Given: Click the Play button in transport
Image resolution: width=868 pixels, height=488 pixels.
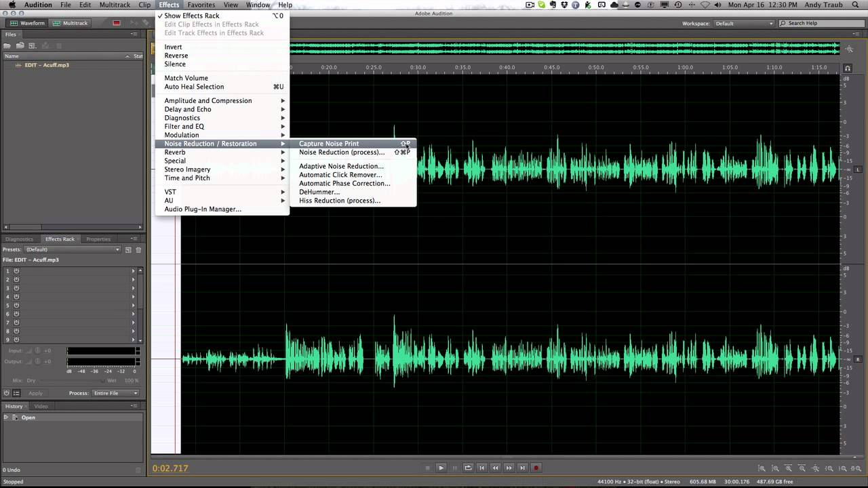Looking at the screenshot, I should click(x=441, y=468).
